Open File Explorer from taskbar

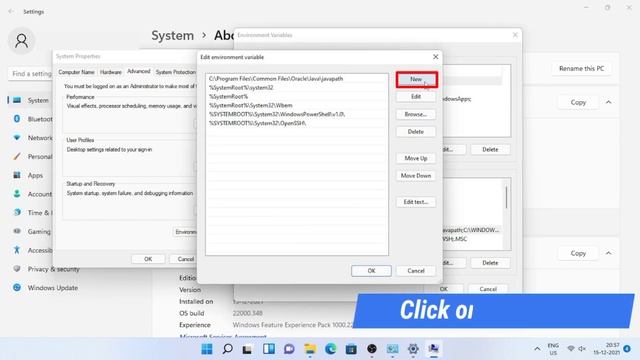coord(310,349)
